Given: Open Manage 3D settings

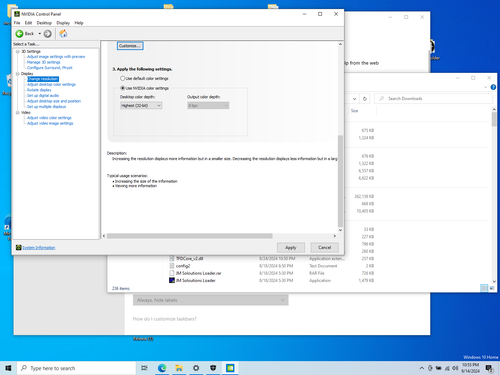Looking at the screenshot, I should tap(44, 62).
